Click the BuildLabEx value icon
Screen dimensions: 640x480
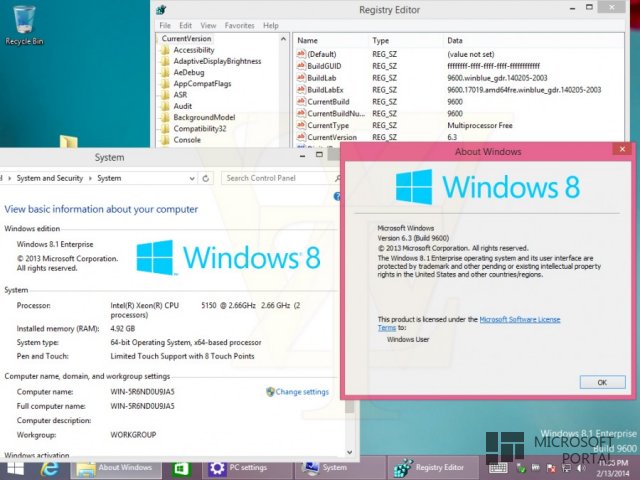pyautogui.click(x=301, y=90)
